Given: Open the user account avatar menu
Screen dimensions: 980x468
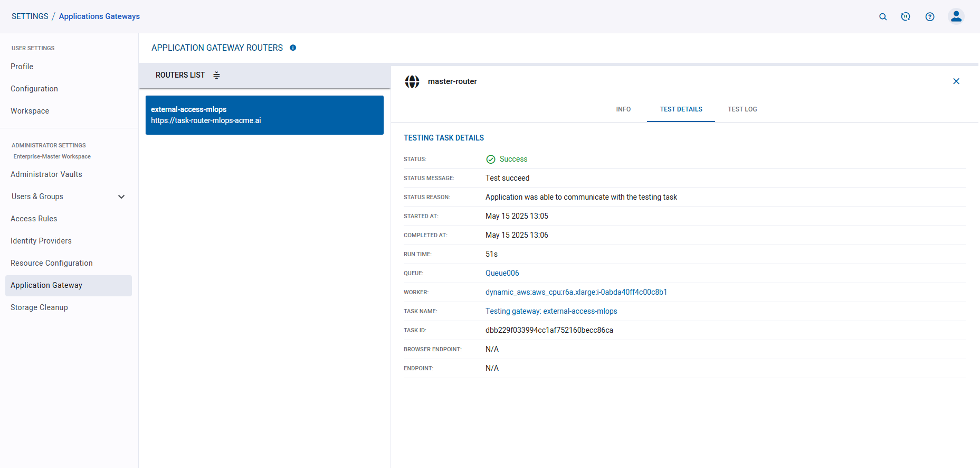Looking at the screenshot, I should (x=956, y=17).
